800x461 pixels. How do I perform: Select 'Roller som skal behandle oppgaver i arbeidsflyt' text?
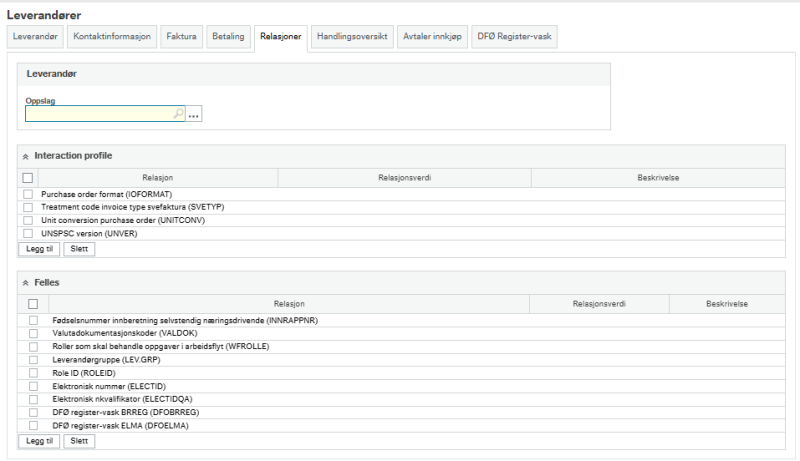click(x=138, y=346)
